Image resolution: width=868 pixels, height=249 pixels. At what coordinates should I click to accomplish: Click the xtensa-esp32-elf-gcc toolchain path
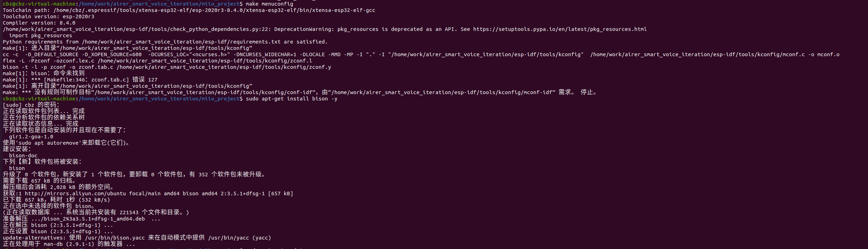coord(214,10)
